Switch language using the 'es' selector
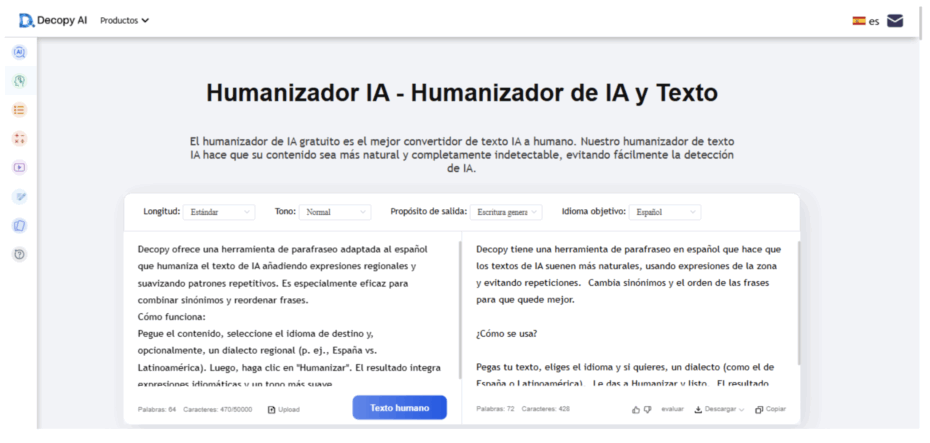 (874, 21)
